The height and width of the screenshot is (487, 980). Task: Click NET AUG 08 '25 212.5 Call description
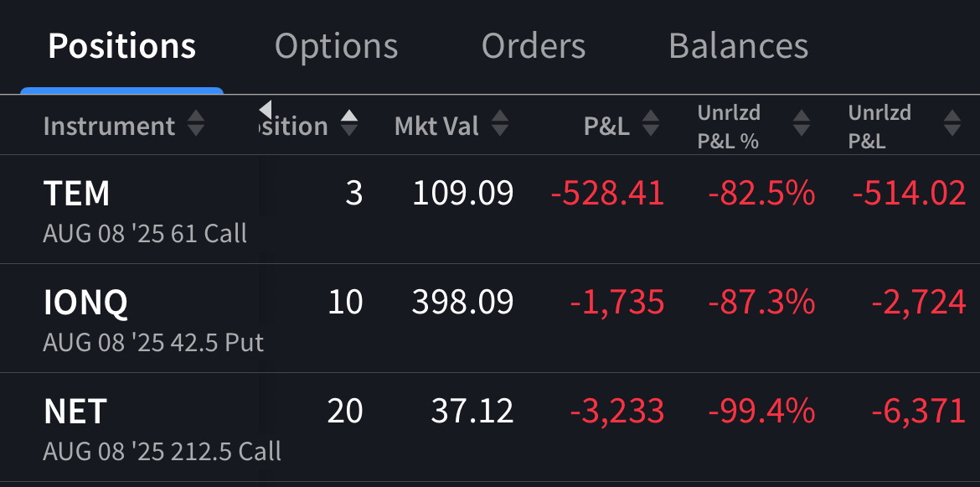coord(162,451)
